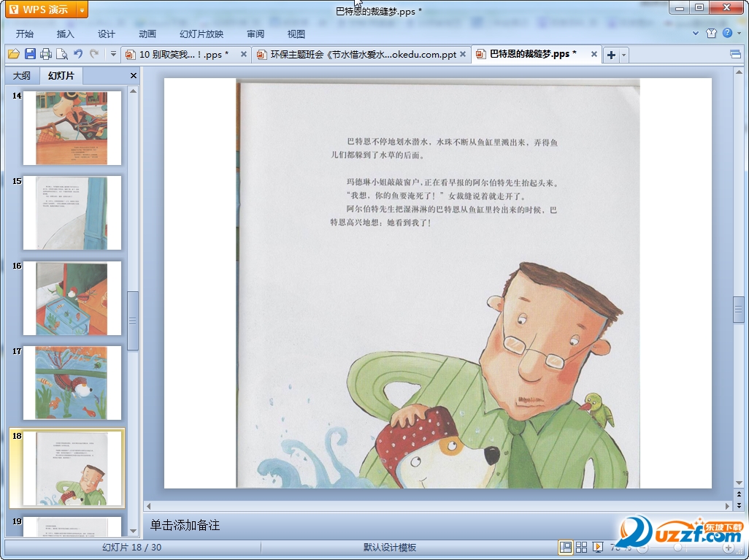Go to next slide with double-down arrow

(x=739, y=505)
